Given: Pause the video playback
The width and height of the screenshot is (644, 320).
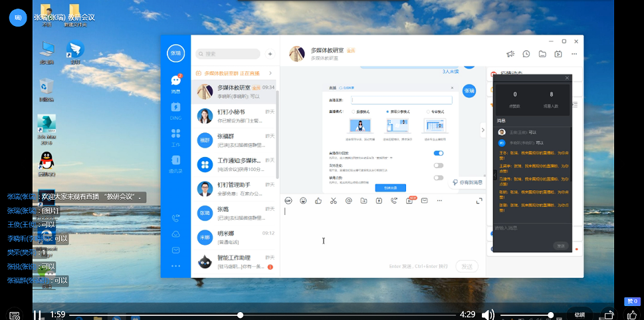Looking at the screenshot, I should click(x=37, y=315).
